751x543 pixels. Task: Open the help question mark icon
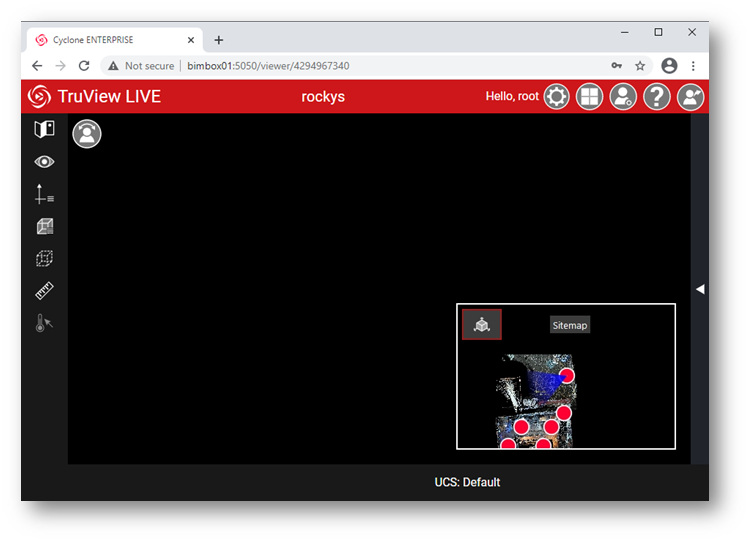tap(656, 97)
